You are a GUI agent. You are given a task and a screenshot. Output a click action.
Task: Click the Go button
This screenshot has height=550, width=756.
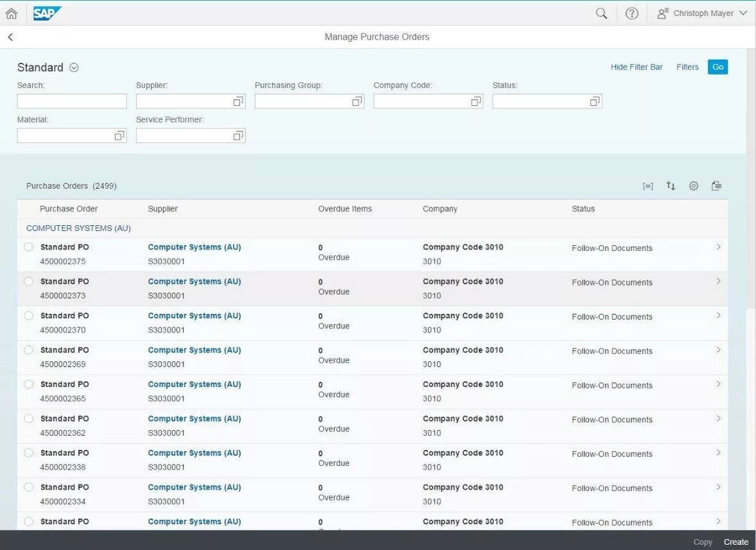[x=717, y=67]
